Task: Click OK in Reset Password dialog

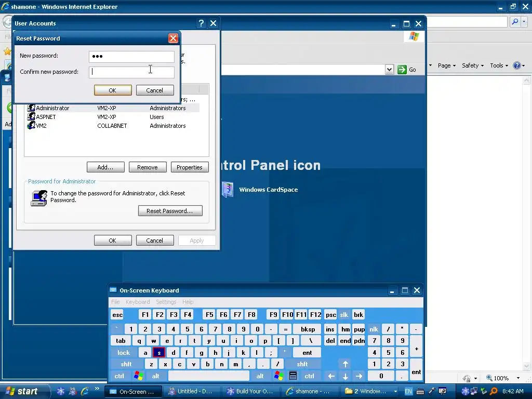Action: click(x=113, y=90)
